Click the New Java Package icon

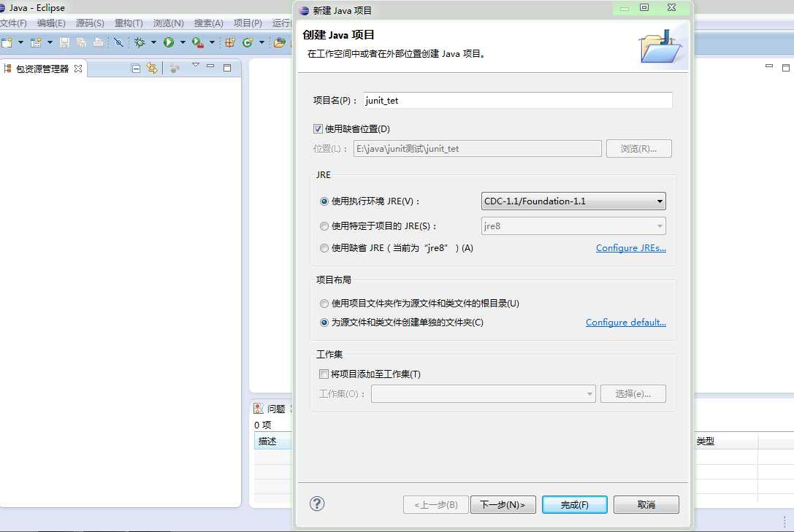[x=230, y=42]
